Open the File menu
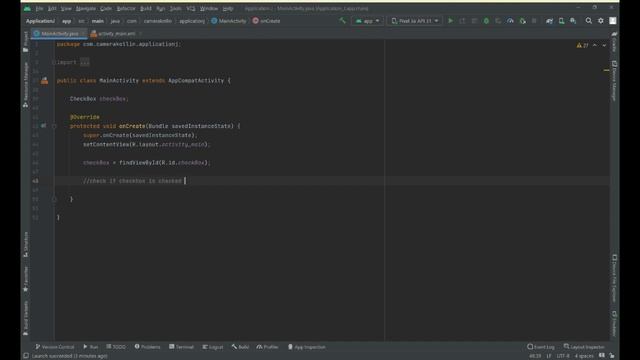The image size is (640, 360). pos(39,8)
